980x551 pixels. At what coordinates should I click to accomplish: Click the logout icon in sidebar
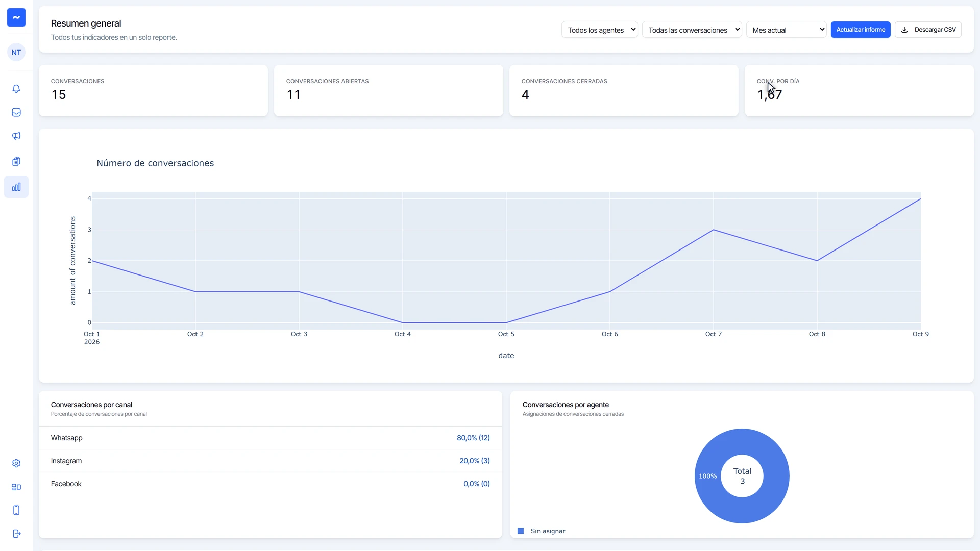pos(16,534)
